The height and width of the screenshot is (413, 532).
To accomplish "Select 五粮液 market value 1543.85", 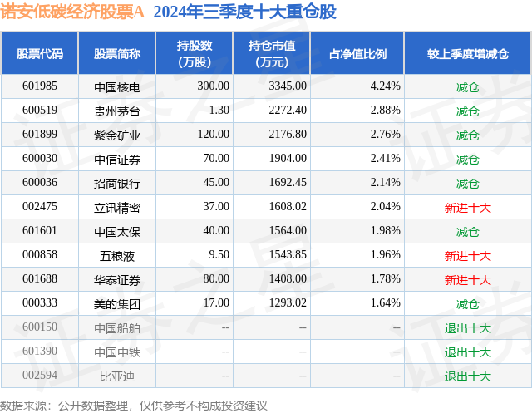I will point(288,254).
